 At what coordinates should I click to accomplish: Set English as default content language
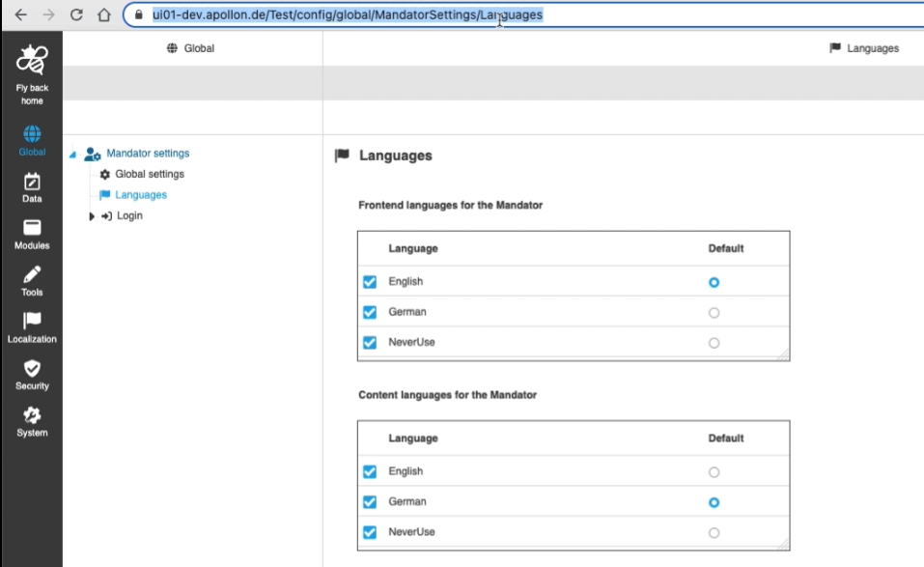click(714, 472)
